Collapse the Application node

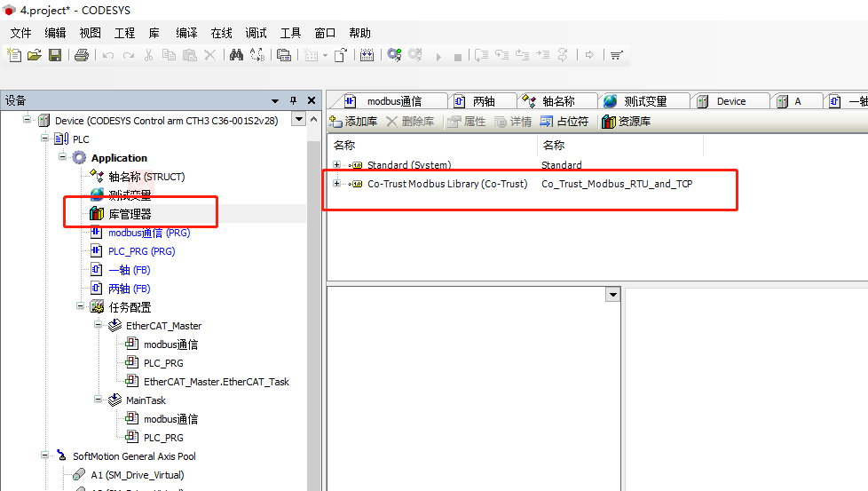(x=62, y=157)
